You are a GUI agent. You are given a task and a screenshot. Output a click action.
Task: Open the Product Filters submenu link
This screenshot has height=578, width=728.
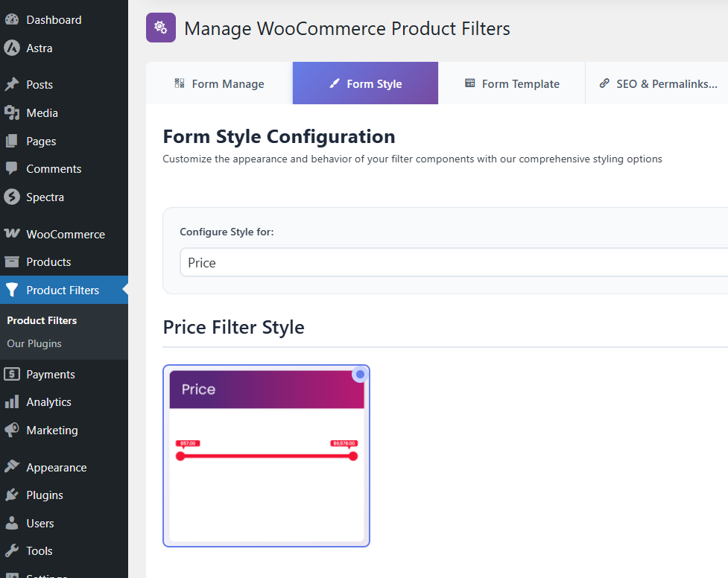[x=42, y=320]
